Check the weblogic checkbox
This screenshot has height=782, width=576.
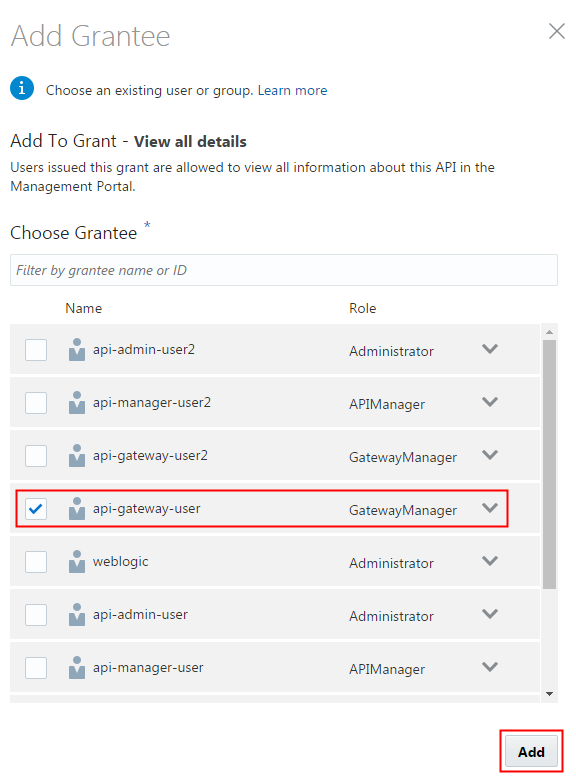(x=36, y=562)
